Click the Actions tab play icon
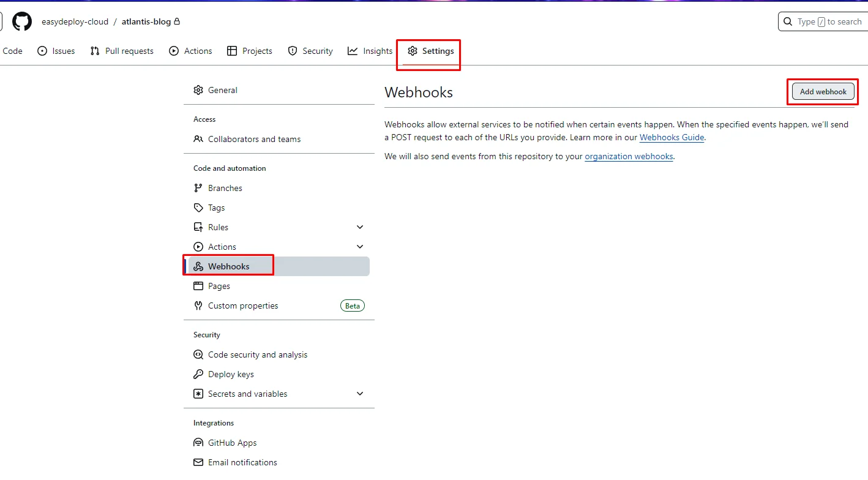The width and height of the screenshot is (868, 480). tap(174, 51)
